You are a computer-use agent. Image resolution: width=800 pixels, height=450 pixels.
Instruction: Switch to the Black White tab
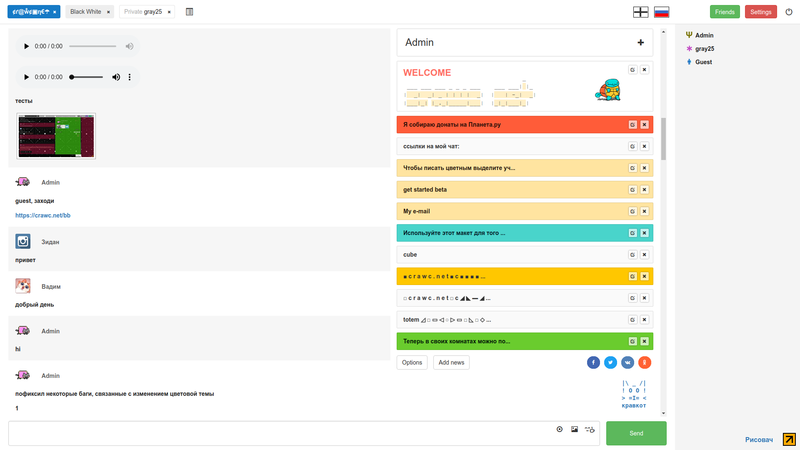[86, 12]
